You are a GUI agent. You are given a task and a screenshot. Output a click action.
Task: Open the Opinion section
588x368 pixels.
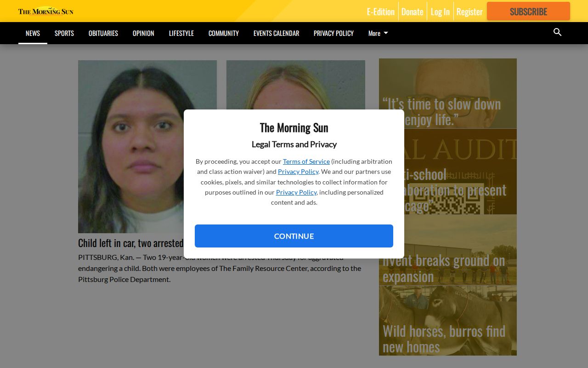pos(143,33)
